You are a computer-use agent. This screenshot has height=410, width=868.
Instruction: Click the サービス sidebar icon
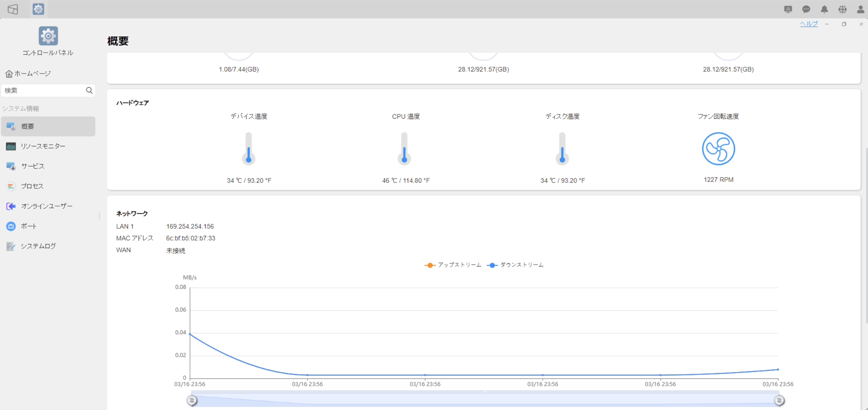tap(11, 166)
